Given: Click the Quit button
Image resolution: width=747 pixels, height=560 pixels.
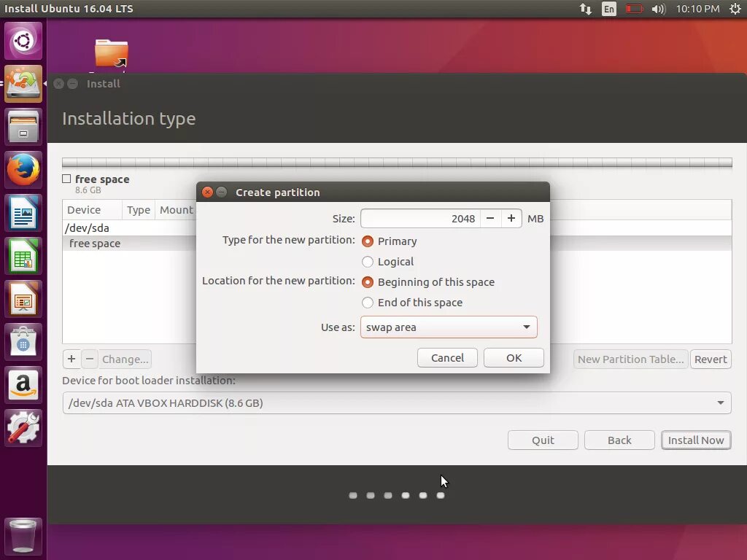Looking at the screenshot, I should tap(543, 440).
